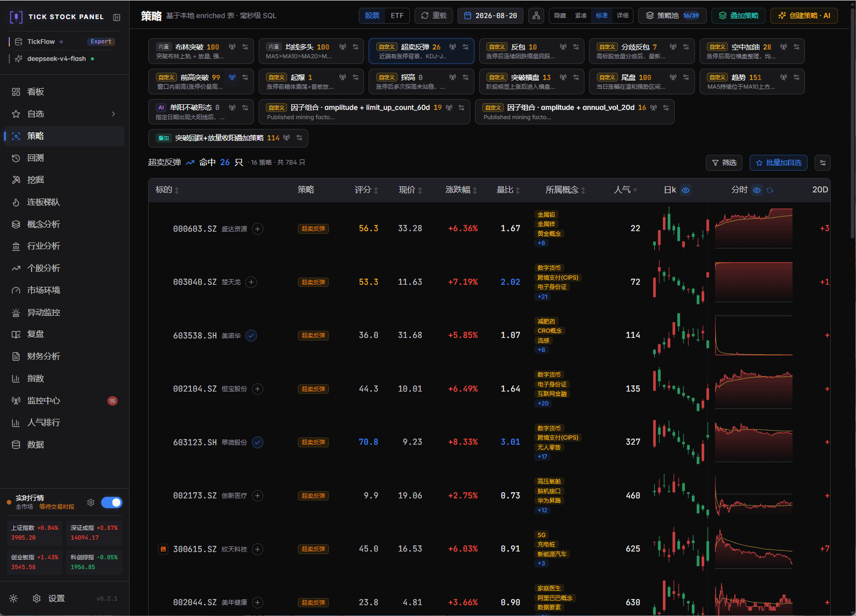Add 300615.SZ 欣天科技 to watchlist

pyautogui.click(x=258, y=549)
